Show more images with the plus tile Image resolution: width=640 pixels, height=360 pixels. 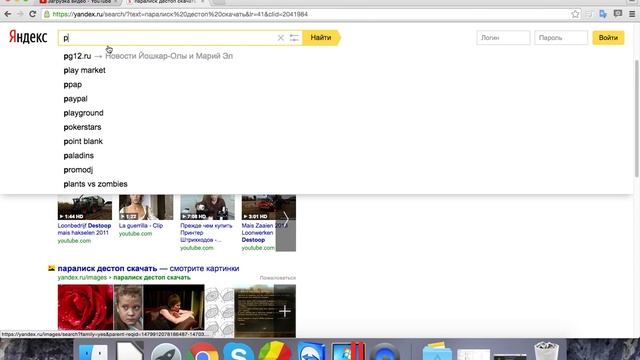pyautogui.click(x=285, y=311)
